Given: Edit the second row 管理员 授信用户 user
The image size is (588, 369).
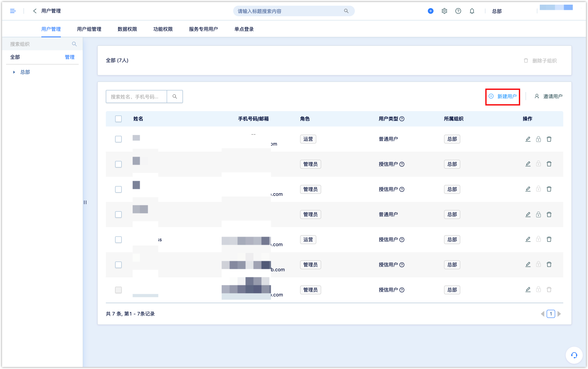Looking at the screenshot, I should (x=528, y=164).
